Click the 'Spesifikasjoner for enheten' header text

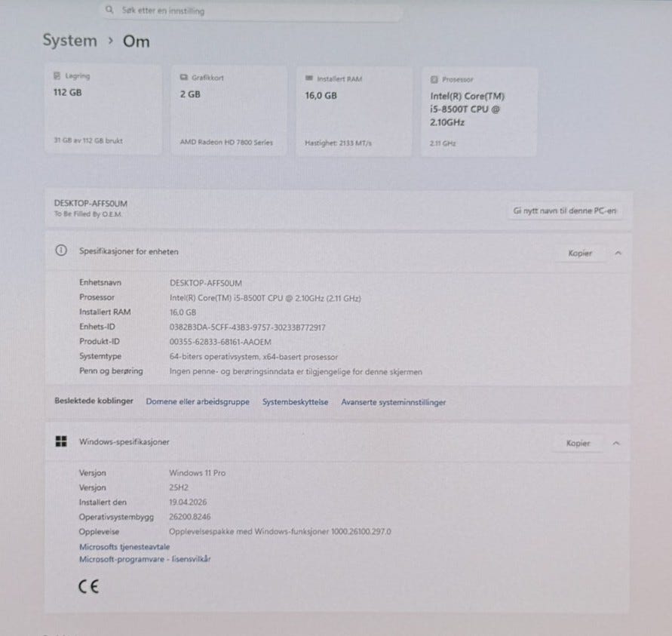tap(128, 251)
